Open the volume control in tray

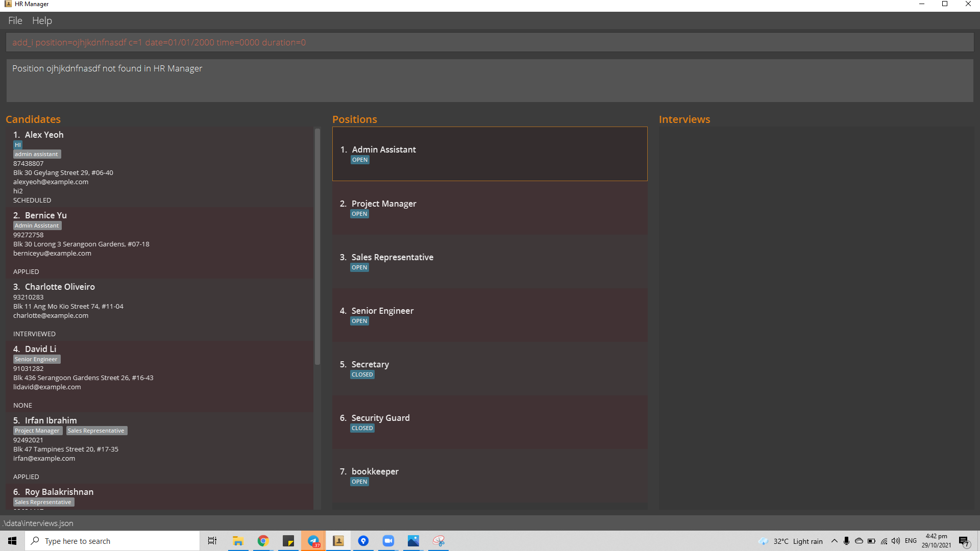896,541
